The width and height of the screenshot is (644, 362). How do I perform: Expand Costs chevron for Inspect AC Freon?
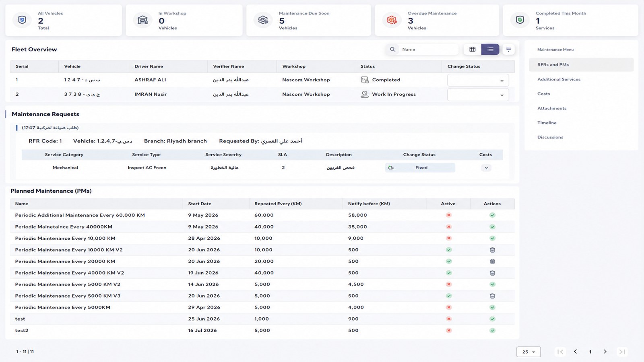pos(486,168)
